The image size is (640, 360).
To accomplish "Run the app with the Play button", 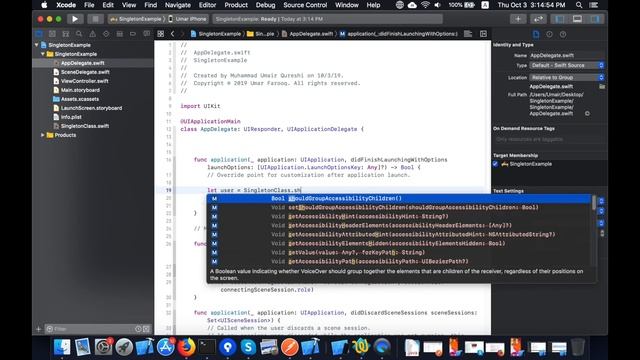I will pyautogui.click(x=75, y=19).
